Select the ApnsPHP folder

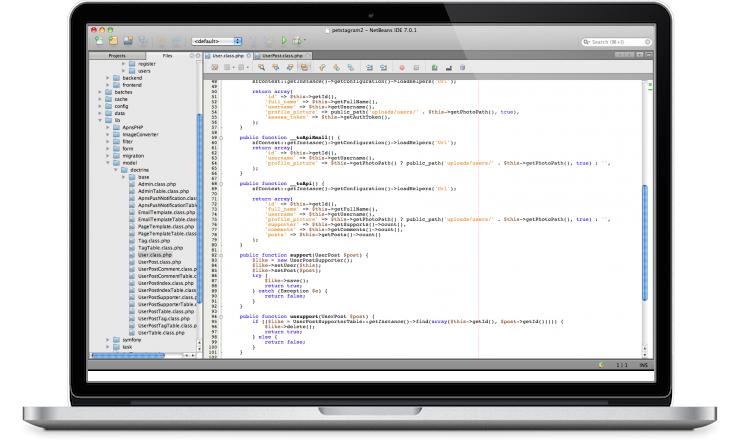coord(133,127)
